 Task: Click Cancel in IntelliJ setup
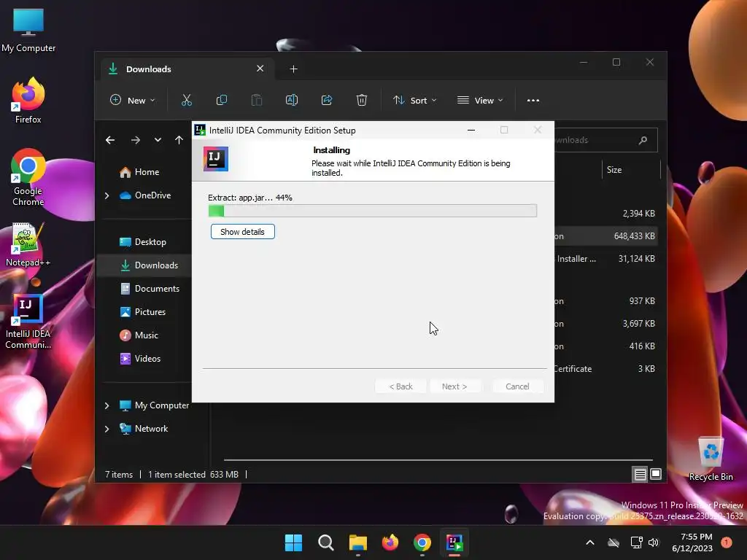pyautogui.click(x=517, y=386)
